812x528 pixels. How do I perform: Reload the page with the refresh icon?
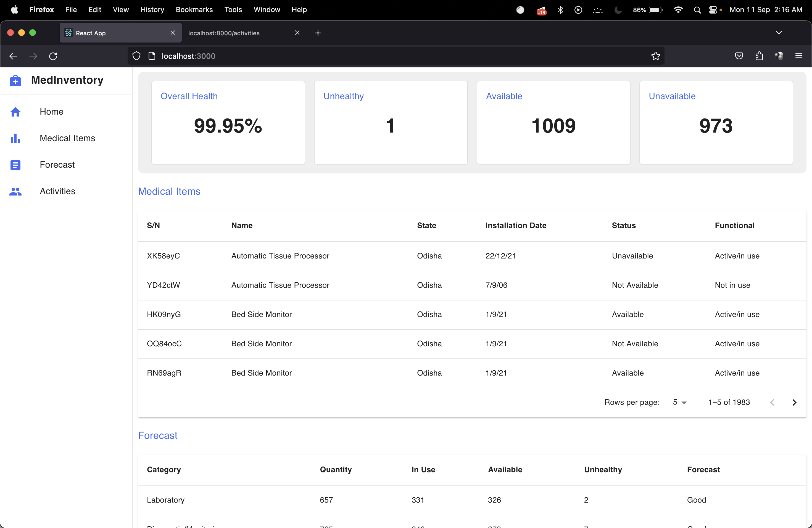pos(53,56)
